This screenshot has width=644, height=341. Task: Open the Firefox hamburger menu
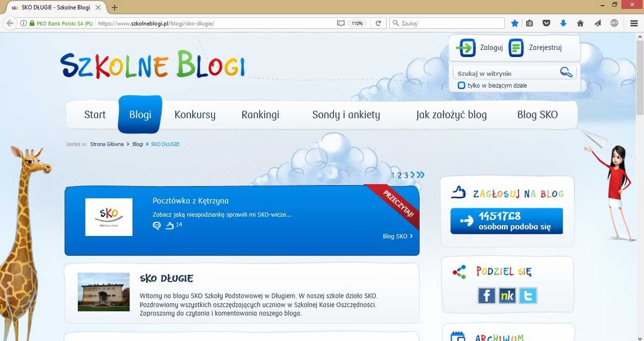634,23
